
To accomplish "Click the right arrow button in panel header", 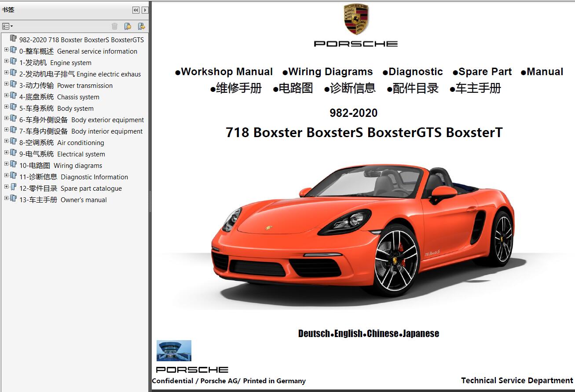I will tap(145, 10).
